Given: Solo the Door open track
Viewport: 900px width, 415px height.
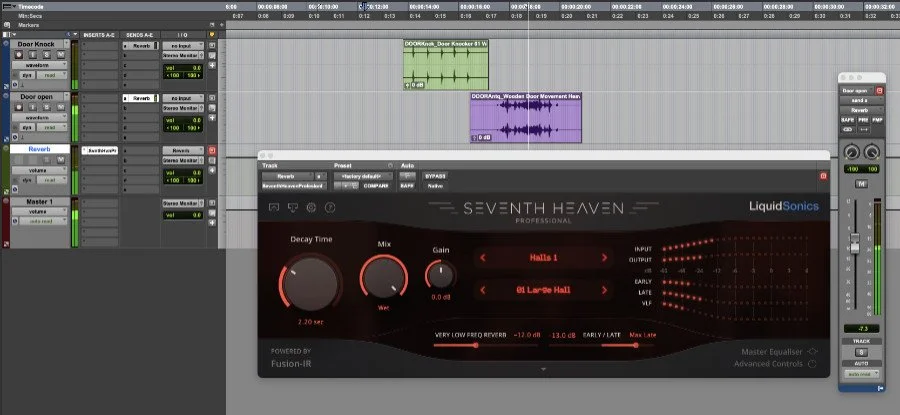Looking at the screenshot, I should [x=46, y=107].
